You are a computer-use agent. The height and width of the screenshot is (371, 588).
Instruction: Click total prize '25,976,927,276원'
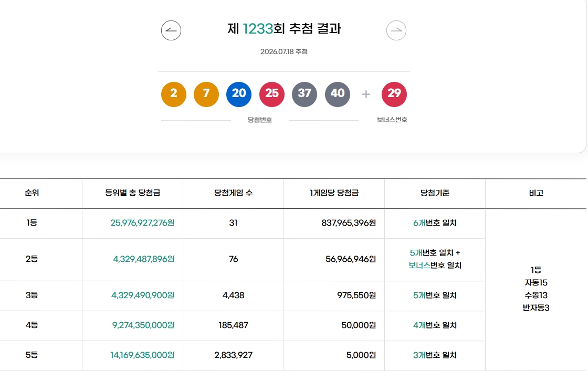142,223
